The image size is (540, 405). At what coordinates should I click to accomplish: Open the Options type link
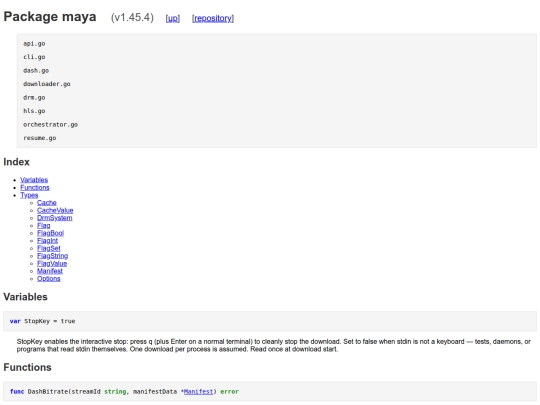[49, 278]
